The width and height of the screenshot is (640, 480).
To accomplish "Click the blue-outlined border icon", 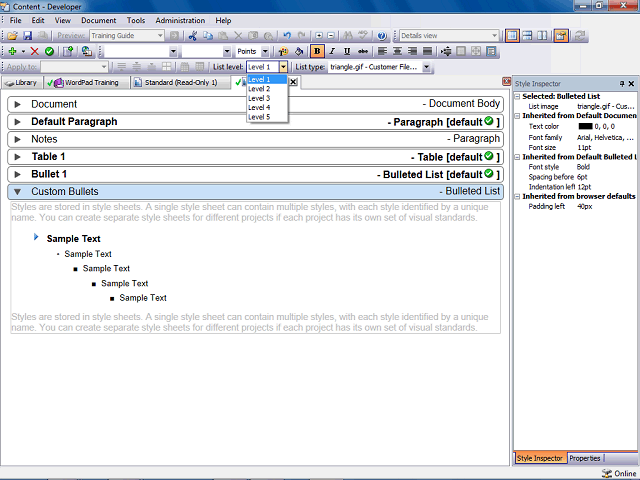I will point(491,51).
